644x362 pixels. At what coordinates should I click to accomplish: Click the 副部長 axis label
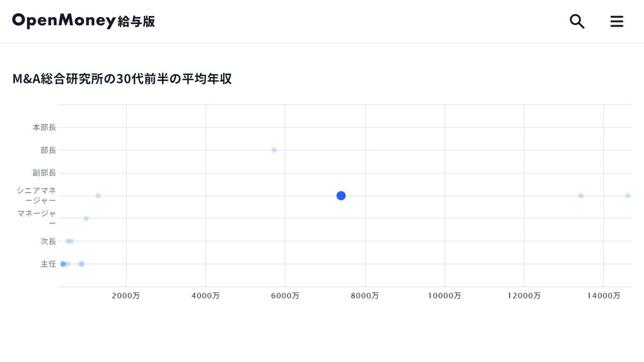click(x=44, y=173)
